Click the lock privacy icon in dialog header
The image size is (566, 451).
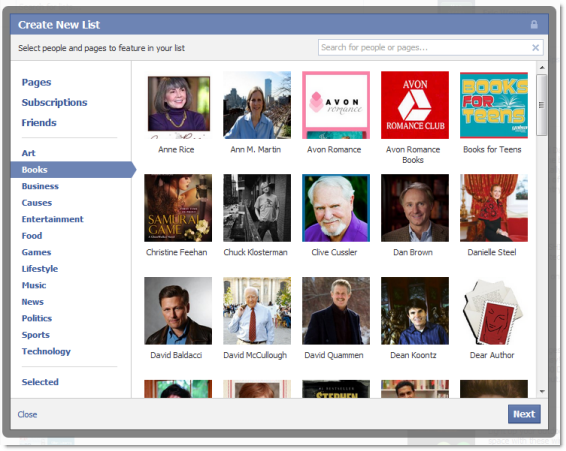click(534, 25)
